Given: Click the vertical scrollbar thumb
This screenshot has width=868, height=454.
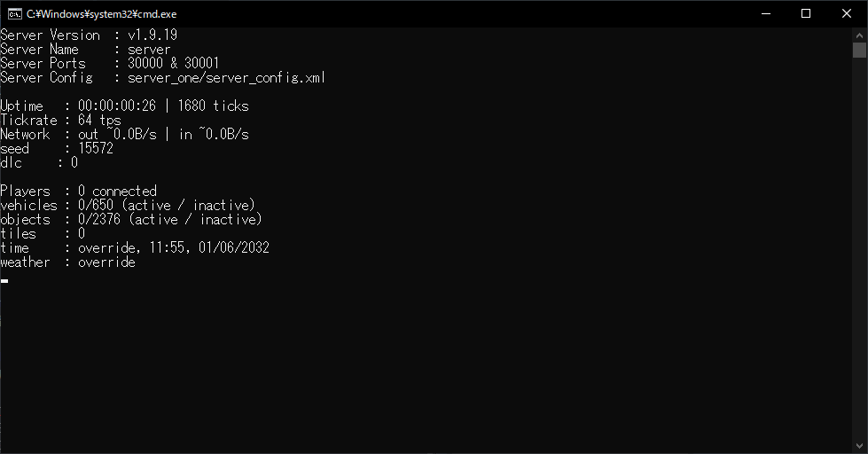Looking at the screenshot, I should tap(859, 50).
